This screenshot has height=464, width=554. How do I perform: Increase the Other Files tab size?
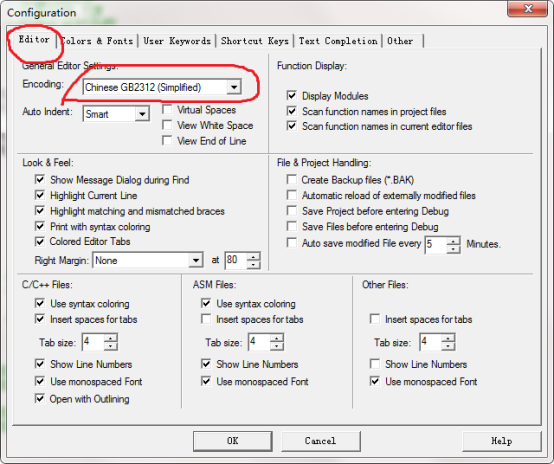pos(448,338)
